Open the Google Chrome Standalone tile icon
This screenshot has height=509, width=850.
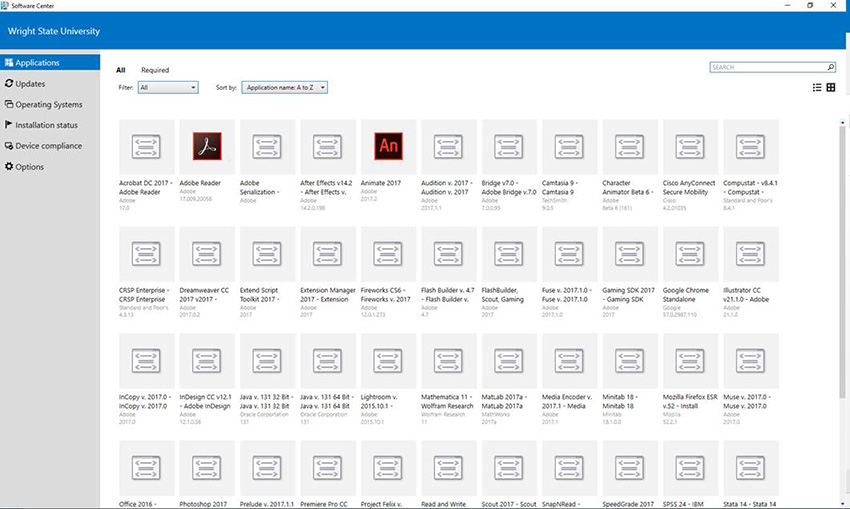(690, 254)
